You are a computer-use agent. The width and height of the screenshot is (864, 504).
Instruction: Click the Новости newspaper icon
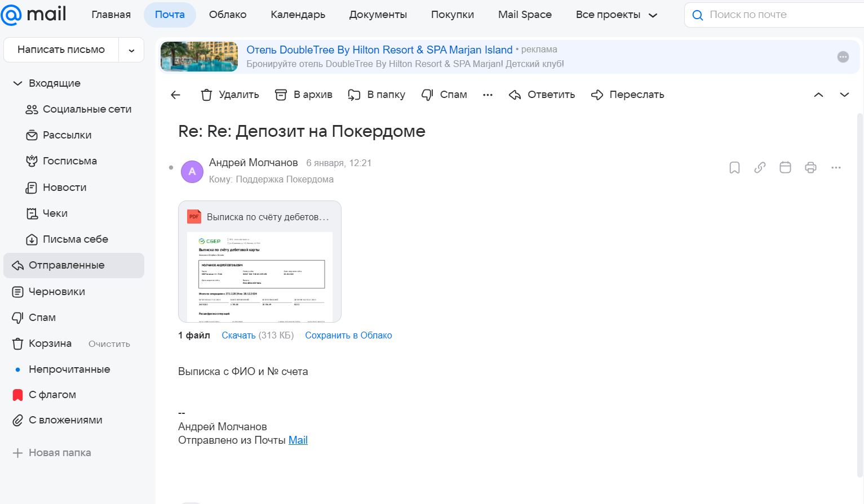point(32,188)
